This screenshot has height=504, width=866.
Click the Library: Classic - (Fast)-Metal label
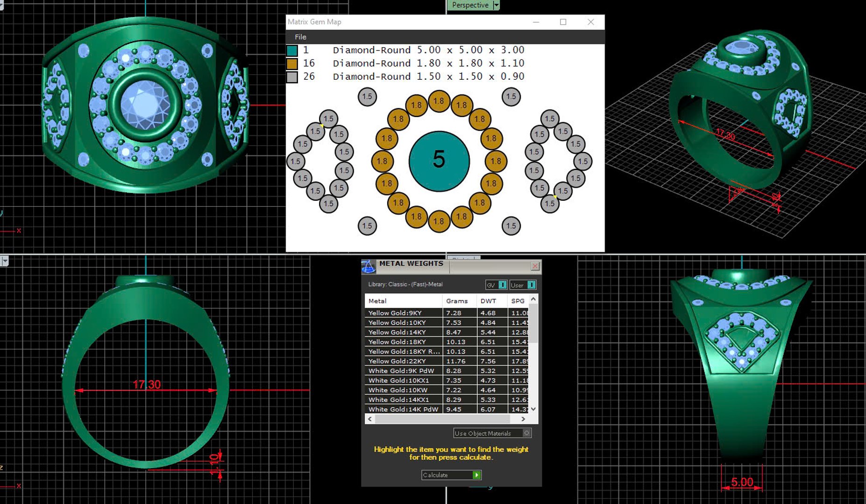point(405,284)
